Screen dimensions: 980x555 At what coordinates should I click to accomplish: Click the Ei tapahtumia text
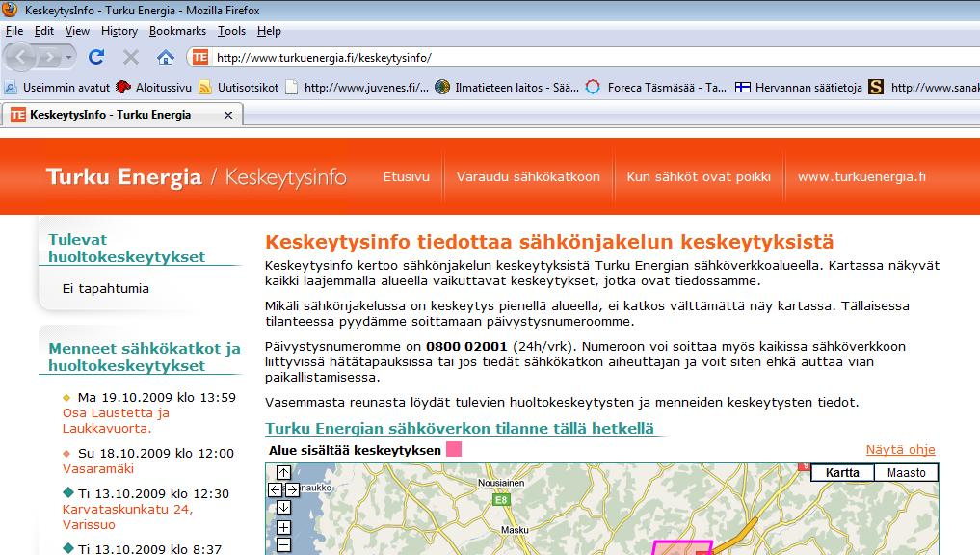point(106,288)
